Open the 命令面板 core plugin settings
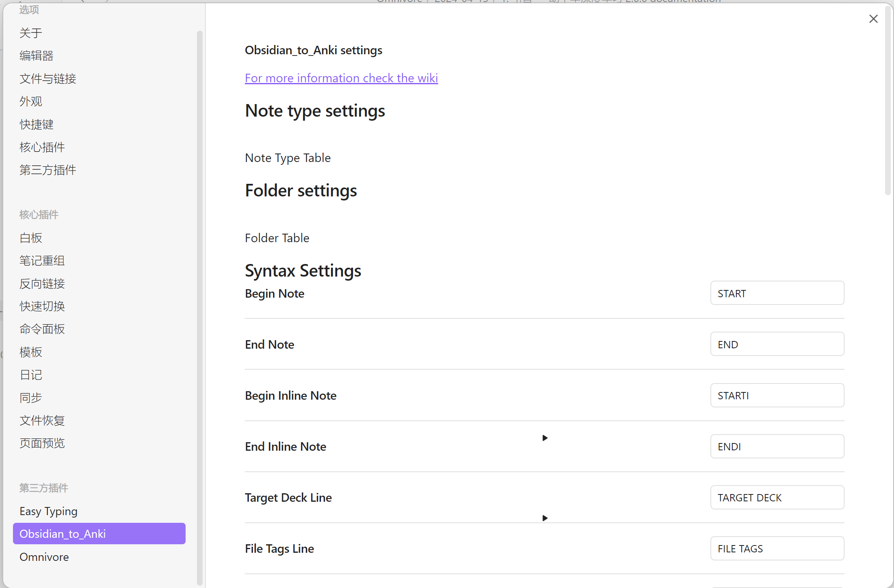This screenshot has height=588, width=894. pyautogui.click(x=42, y=329)
